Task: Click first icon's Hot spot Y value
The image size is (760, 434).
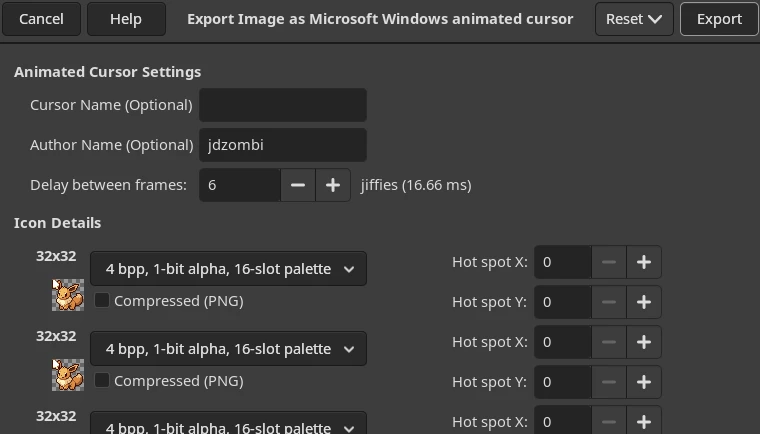Action: [563, 302]
